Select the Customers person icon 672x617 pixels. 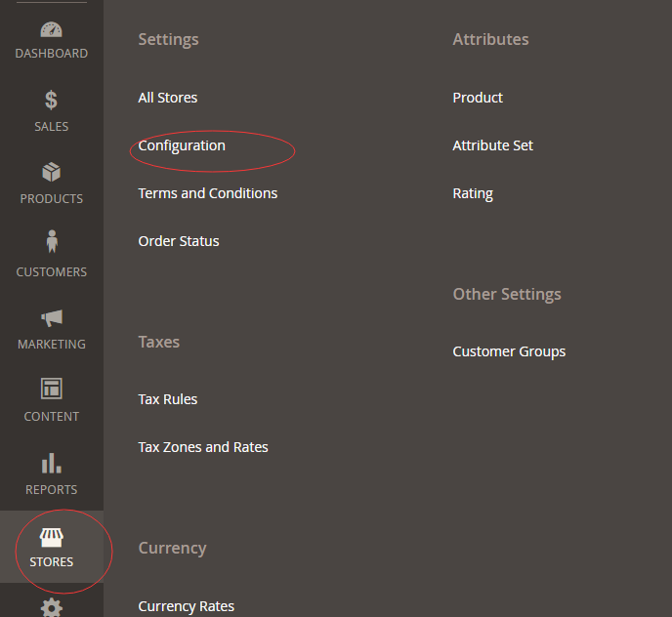coord(52,241)
